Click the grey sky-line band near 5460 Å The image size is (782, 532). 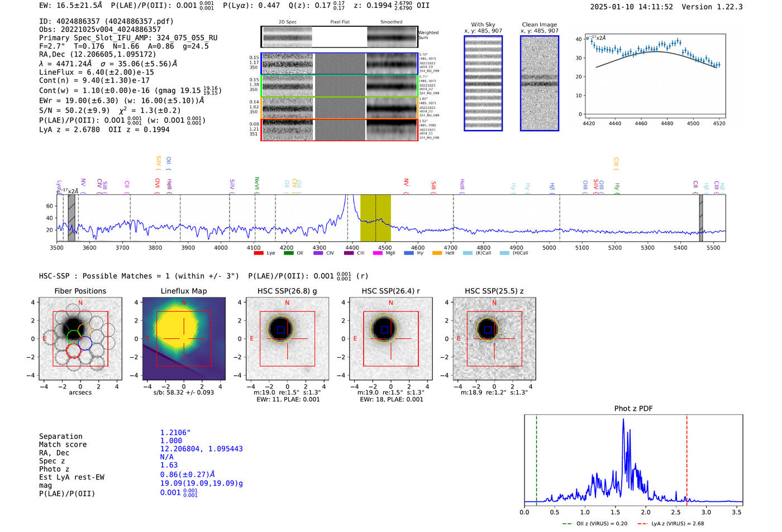(700, 218)
